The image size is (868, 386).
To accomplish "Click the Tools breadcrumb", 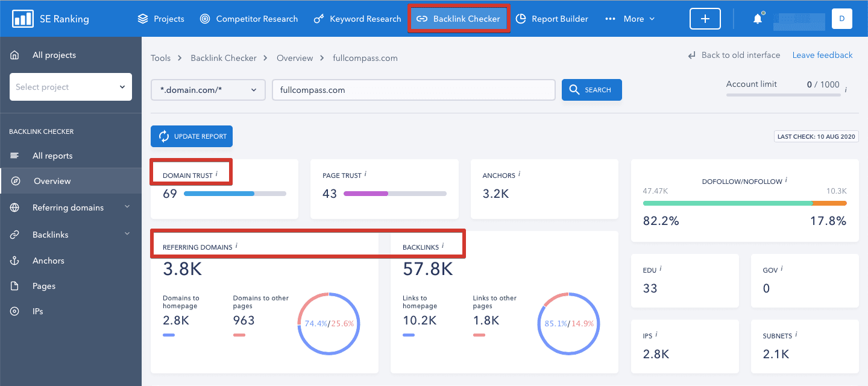I will tap(161, 58).
